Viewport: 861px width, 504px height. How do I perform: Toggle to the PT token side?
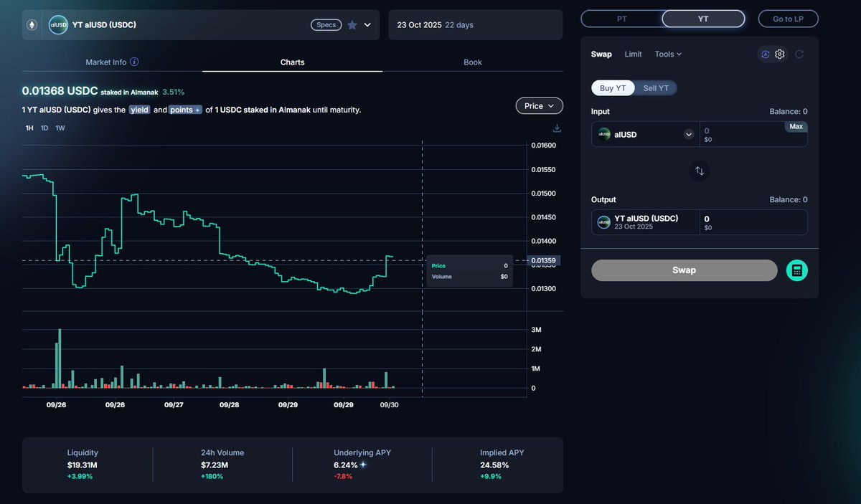[x=621, y=19]
